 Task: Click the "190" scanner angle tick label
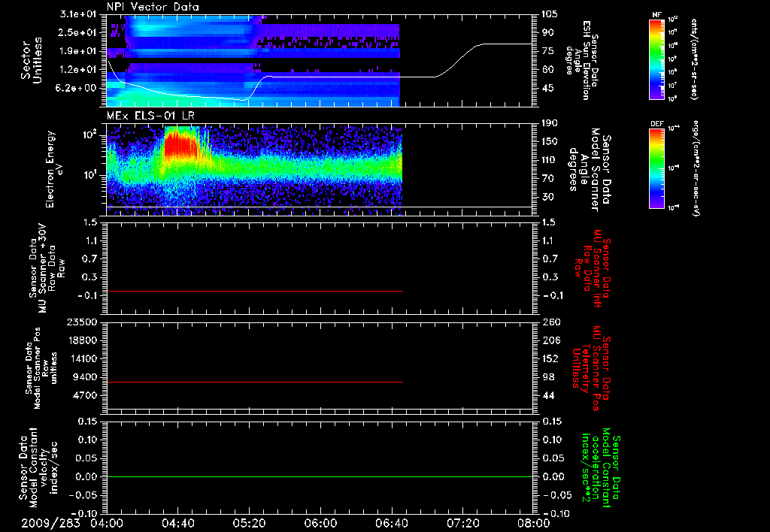point(550,123)
